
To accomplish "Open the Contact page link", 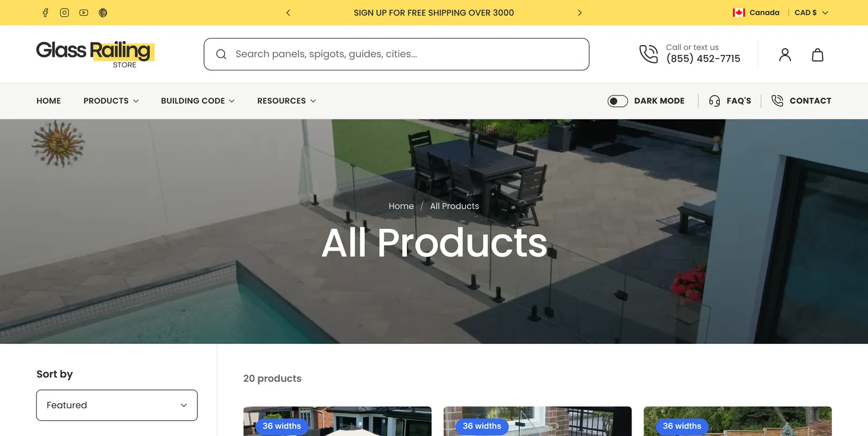I will [x=810, y=101].
